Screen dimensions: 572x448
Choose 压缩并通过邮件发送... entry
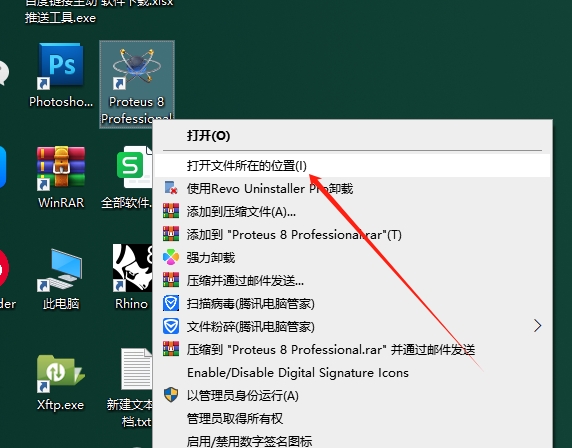pos(352,281)
